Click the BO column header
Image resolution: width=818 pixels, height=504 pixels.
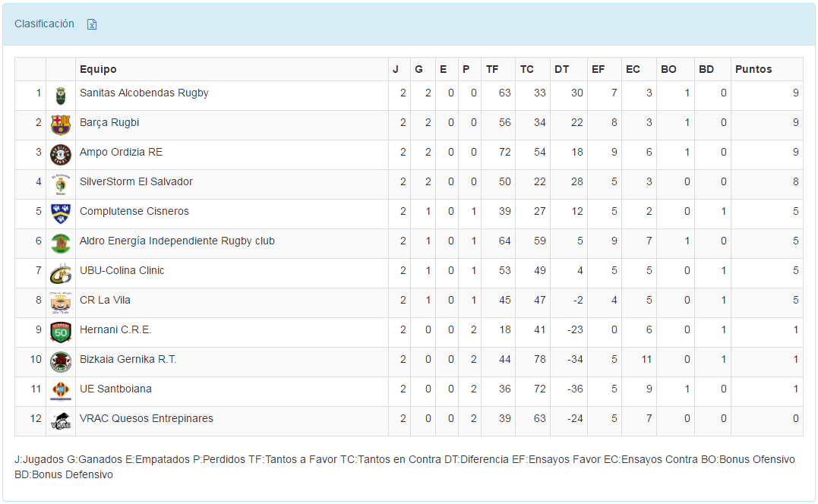(x=668, y=69)
